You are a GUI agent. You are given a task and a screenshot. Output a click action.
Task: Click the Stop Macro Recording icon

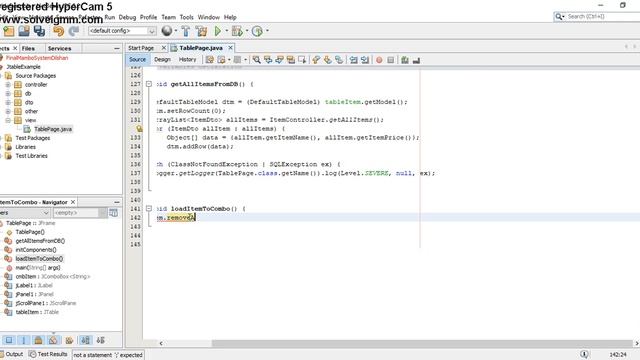[391, 60]
